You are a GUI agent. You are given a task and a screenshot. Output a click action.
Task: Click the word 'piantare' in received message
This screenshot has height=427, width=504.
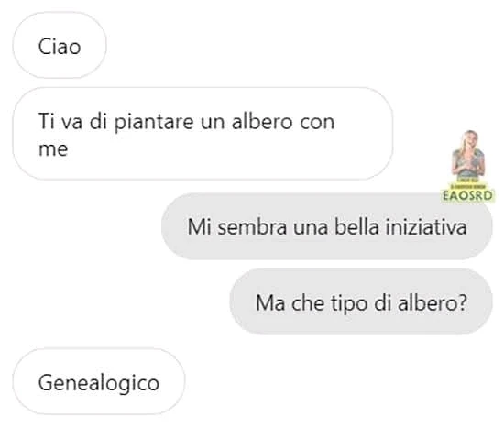[154, 123]
